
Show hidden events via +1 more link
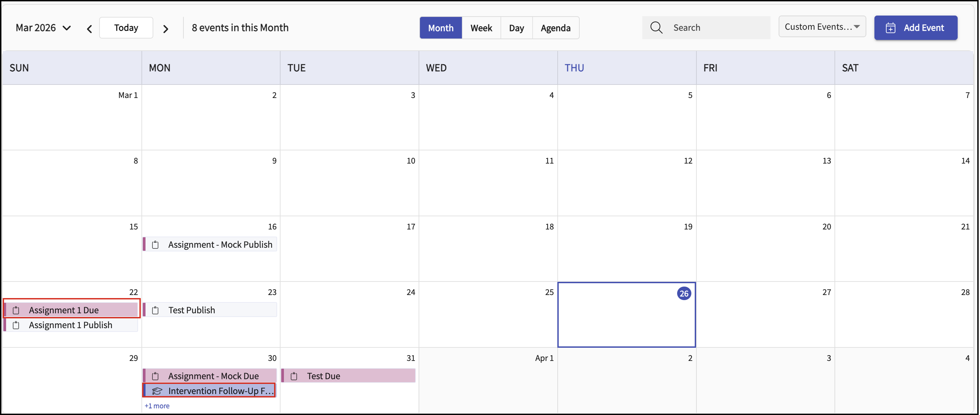[157, 406]
